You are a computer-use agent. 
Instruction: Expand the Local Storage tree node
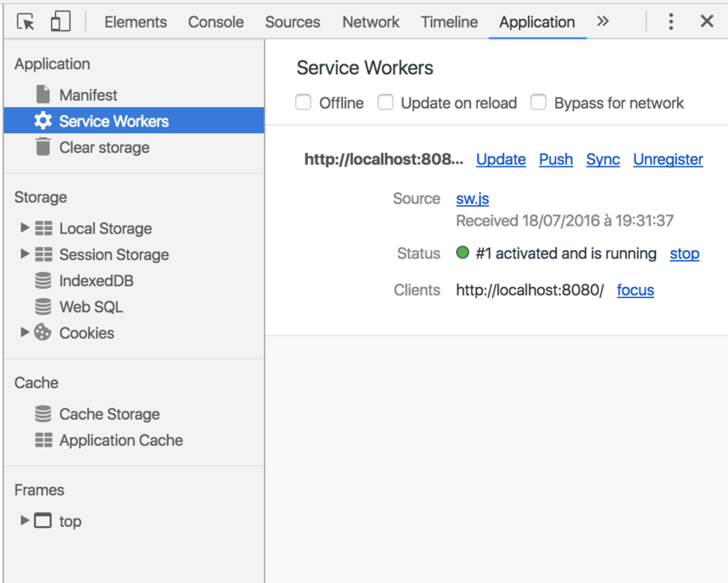click(25, 228)
